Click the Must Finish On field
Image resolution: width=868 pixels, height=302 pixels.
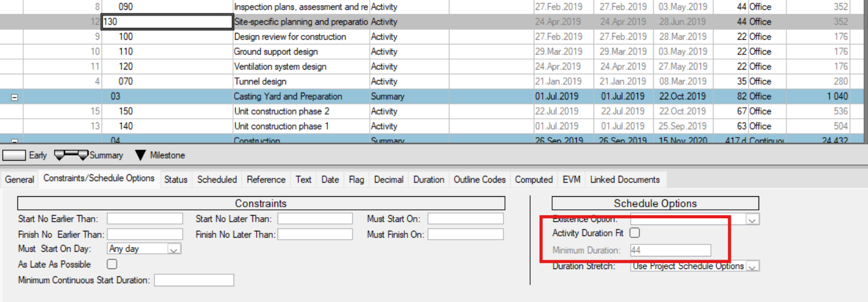pos(466,234)
